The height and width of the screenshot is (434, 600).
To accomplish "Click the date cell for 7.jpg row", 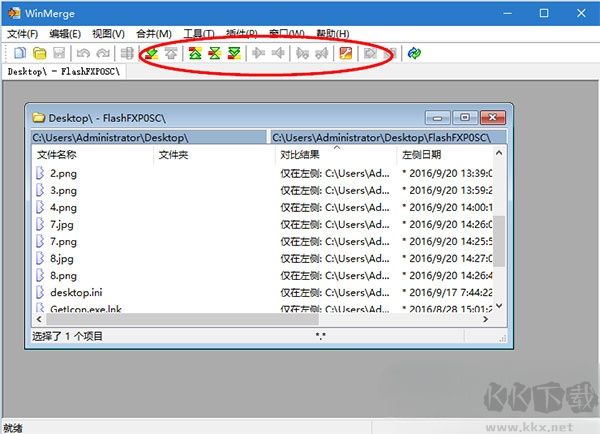I will (447, 224).
